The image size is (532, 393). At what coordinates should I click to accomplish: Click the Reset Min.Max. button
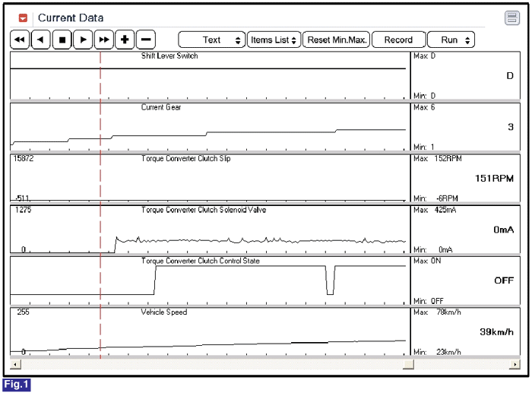tap(336, 40)
